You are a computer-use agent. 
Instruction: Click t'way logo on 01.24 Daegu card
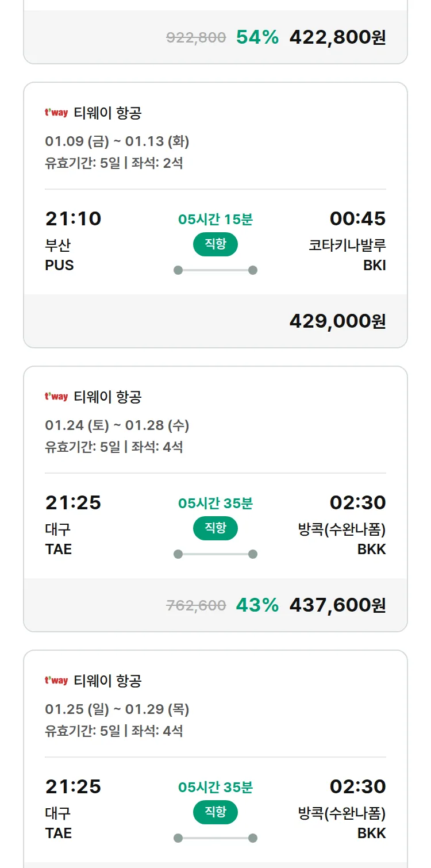56,397
